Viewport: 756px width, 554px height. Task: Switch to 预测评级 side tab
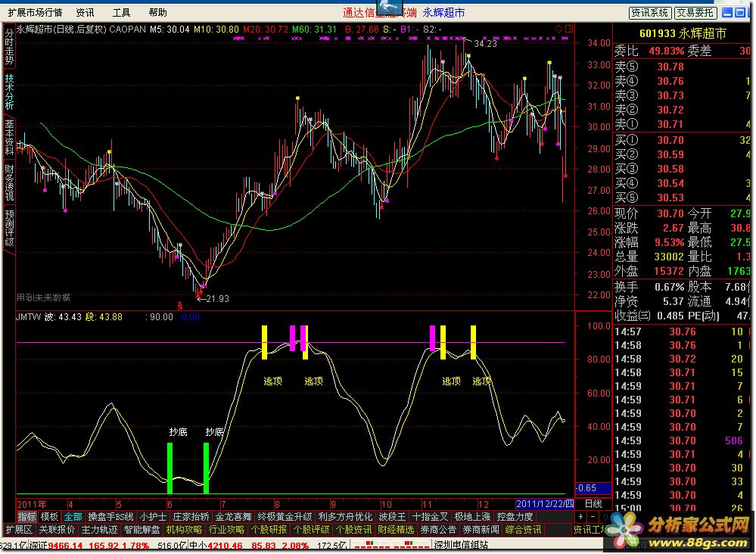point(9,228)
